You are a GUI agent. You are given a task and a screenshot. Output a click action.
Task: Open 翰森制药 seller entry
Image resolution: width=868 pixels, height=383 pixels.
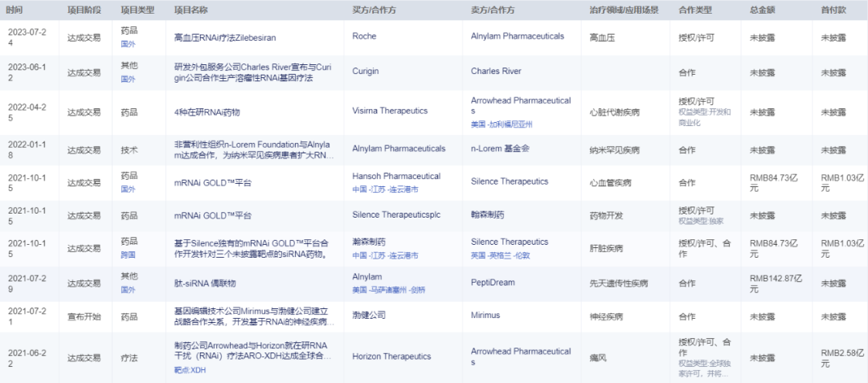(x=487, y=214)
